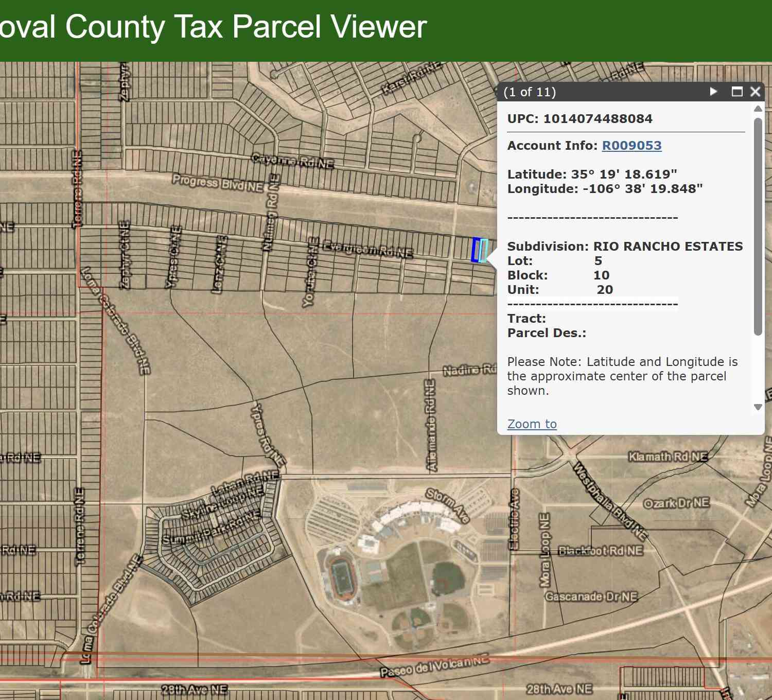Image resolution: width=772 pixels, height=700 pixels.
Task: Click Westphalia Blvd NE map label
Action: [x=610, y=501]
